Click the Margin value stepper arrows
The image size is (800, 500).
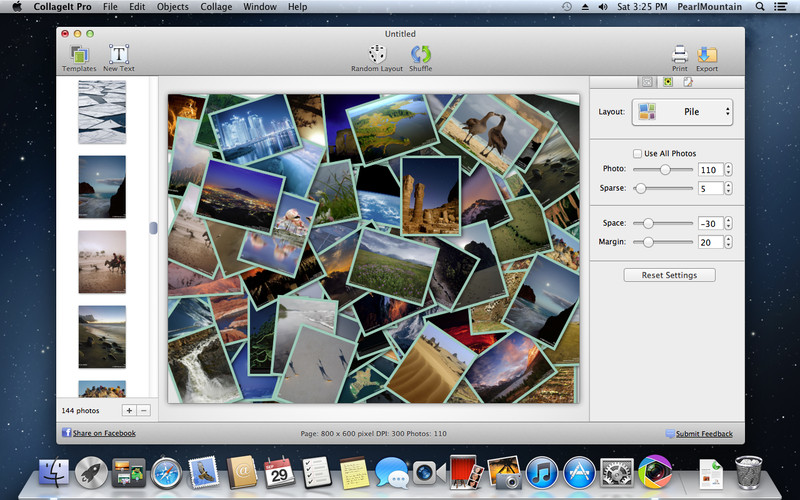pyautogui.click(x=728, y=242)
